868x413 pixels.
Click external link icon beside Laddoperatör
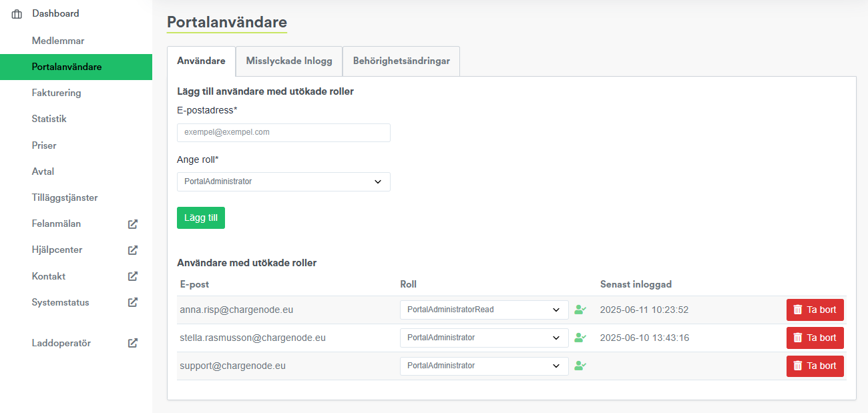pyautogui.click(x=133, y=343)
